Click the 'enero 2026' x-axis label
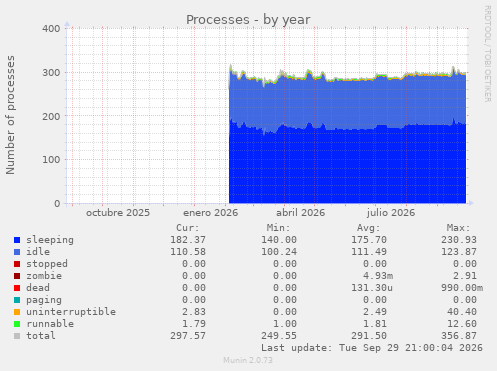This screenshot has height=371, width=497. [211, 213]
